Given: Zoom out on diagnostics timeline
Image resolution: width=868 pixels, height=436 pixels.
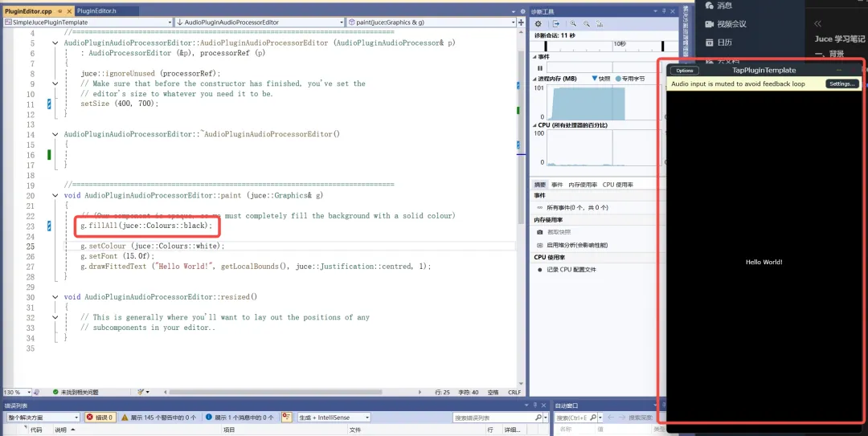Looking at the screenshot, I should tap(586, 24).
